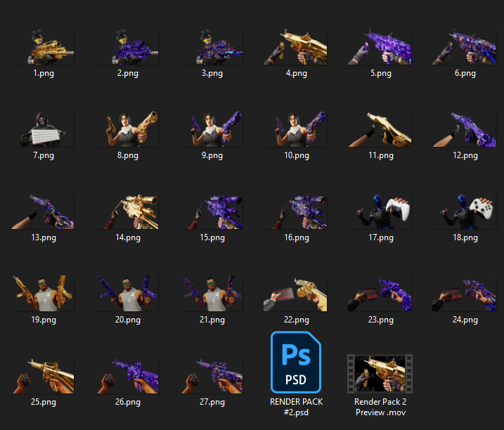Select the 21.png thumbnail

coord(212,294)
